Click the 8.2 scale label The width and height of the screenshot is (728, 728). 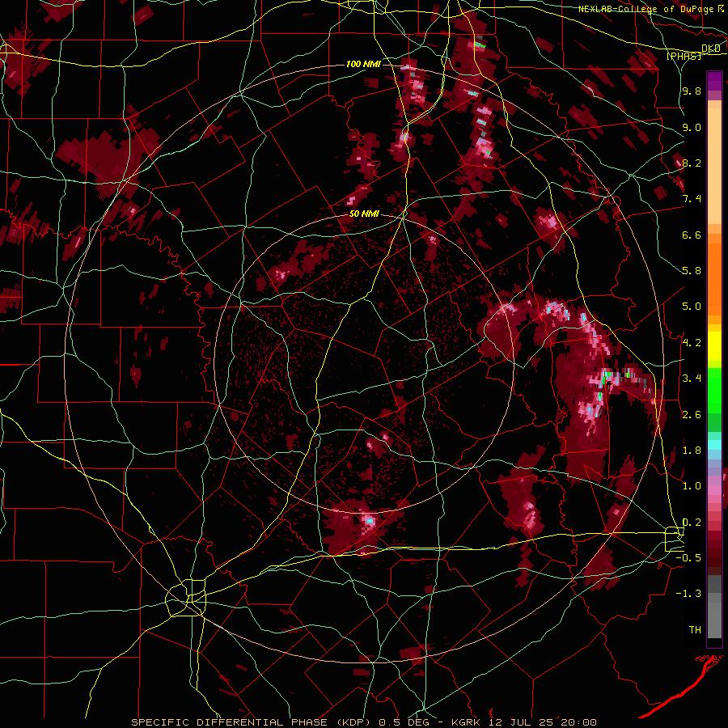click(x=692, y=163)
